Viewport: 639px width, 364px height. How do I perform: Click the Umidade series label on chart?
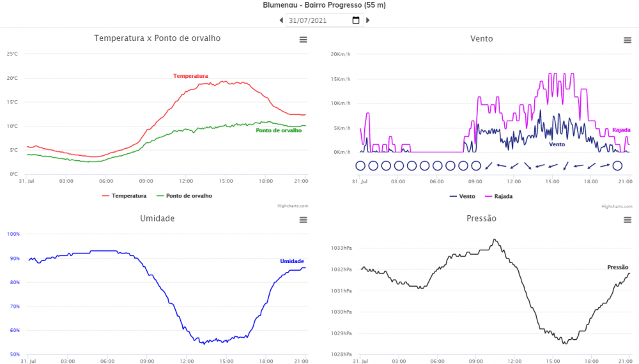(x=292, y=261)
